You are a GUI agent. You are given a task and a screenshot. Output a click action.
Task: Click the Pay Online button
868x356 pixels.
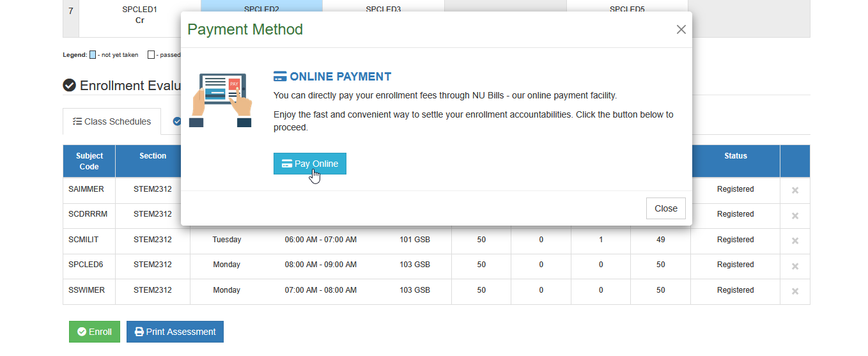310,164
